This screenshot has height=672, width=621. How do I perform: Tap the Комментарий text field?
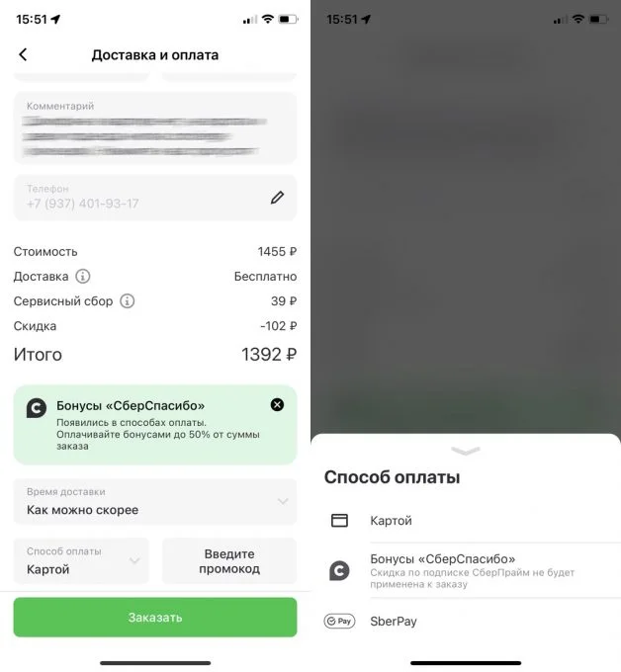point(155,127)
